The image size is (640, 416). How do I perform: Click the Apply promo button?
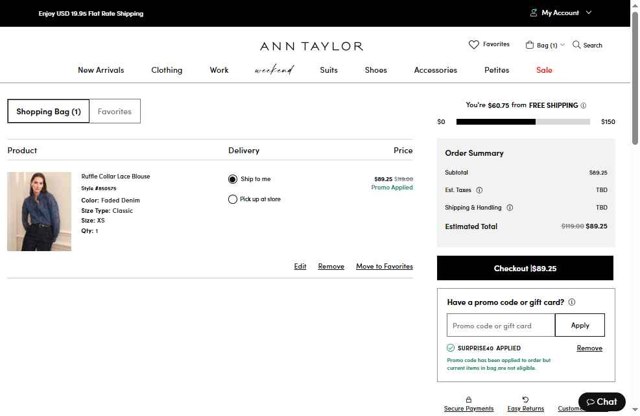tap(580, 325)
